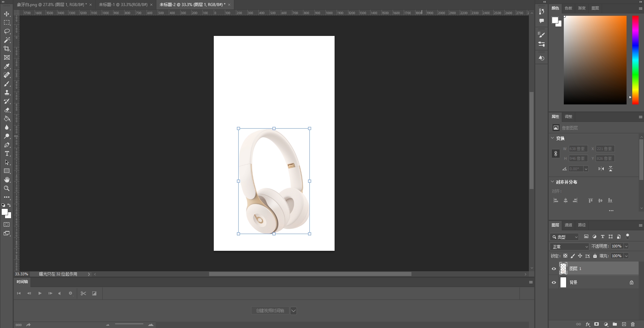644x328 pixels.
Task: Toggle Quick Mask mode
Action: click(7, 225)
